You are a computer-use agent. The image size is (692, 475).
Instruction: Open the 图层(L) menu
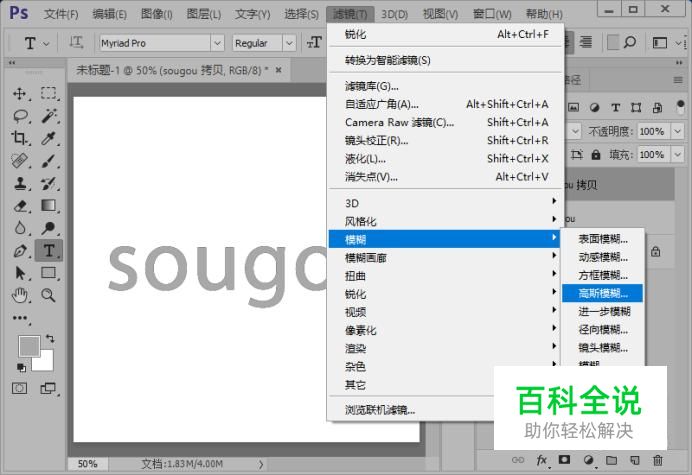tap(204, 14)
